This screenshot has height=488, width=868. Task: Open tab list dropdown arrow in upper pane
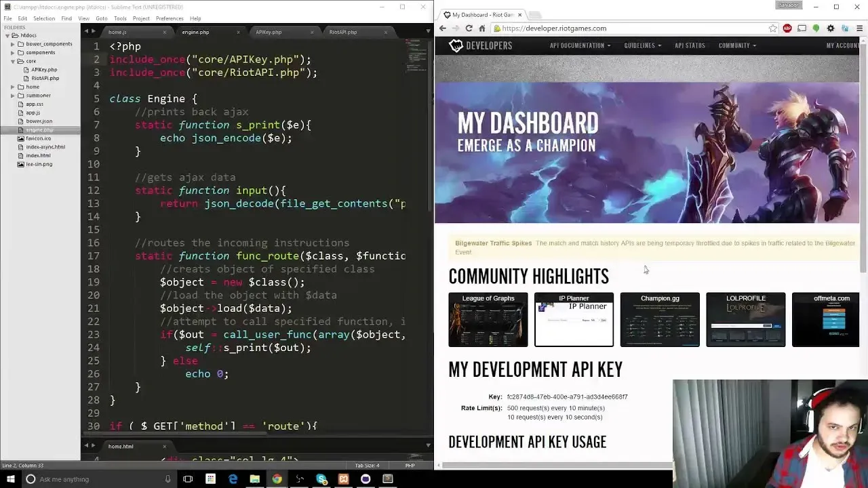point(428,31)
